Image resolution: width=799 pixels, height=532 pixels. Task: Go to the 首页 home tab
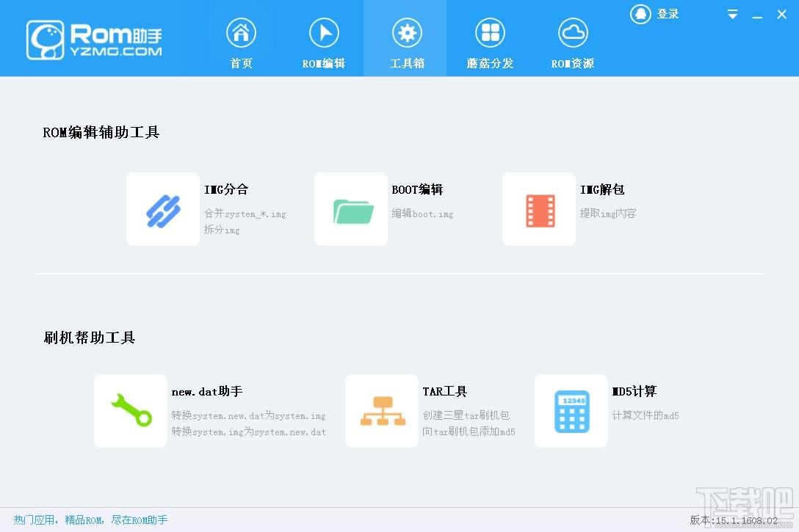pyautogui.click(x=241, y=43)
